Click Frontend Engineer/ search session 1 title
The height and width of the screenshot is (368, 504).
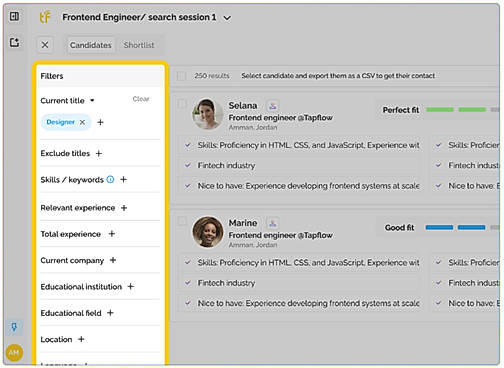point(139,17)
